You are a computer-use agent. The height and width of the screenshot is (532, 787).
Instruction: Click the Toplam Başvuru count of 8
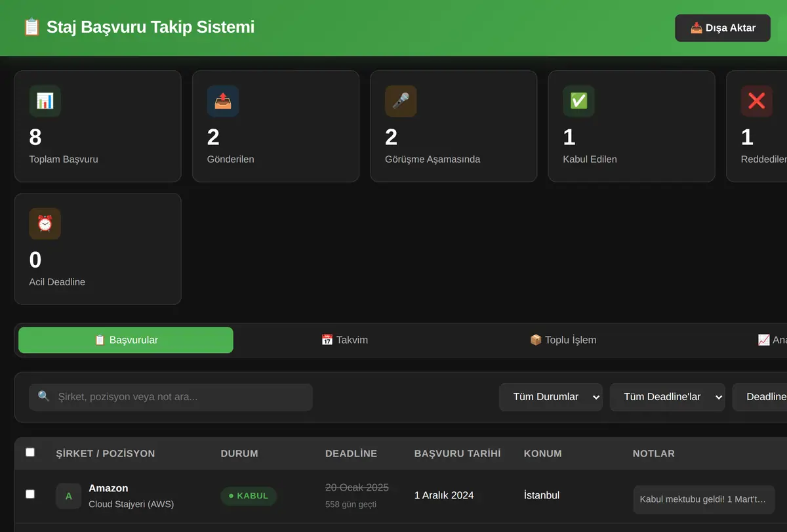35,137
